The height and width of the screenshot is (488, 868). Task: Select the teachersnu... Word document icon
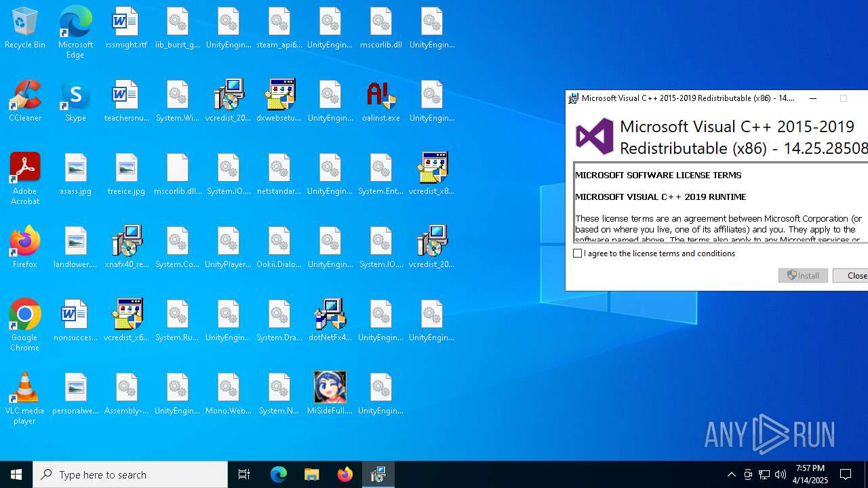point(126,102)
